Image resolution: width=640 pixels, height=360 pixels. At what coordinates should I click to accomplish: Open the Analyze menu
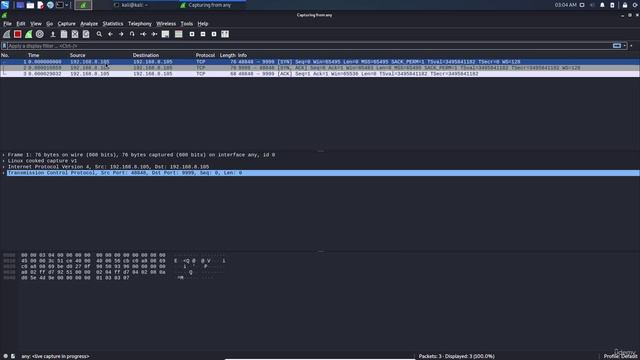[89, 24]
